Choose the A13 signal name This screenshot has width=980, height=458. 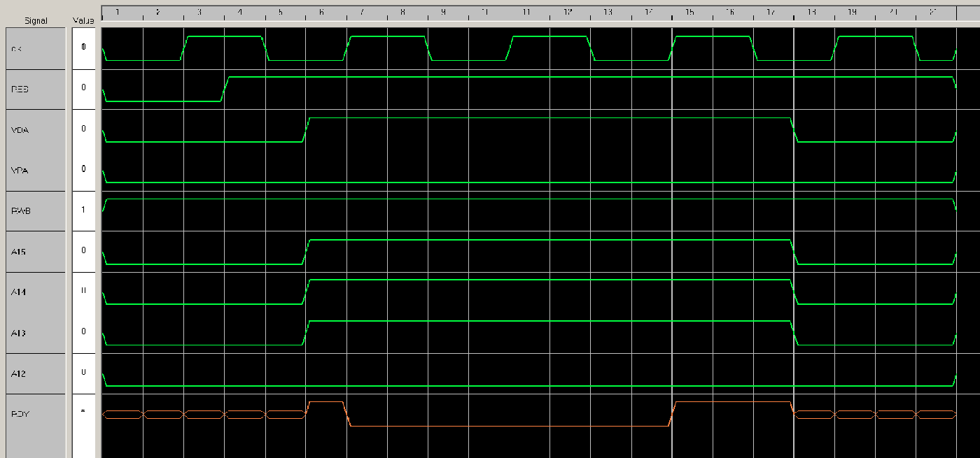35,332
